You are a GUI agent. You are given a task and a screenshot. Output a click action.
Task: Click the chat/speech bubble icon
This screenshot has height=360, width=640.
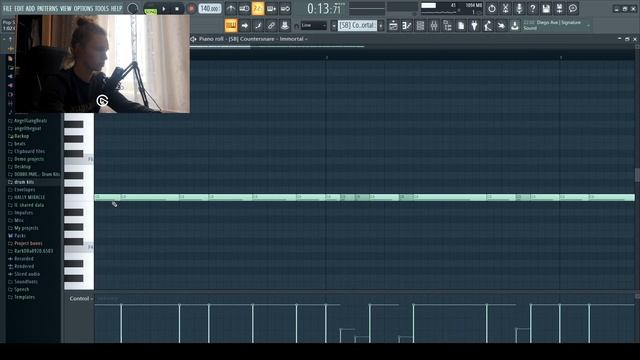(x=573, y=9)
